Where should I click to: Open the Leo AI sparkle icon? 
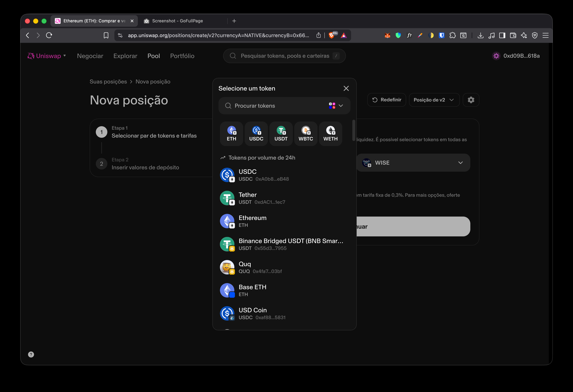pyautogui.click(x=524, y=36)
